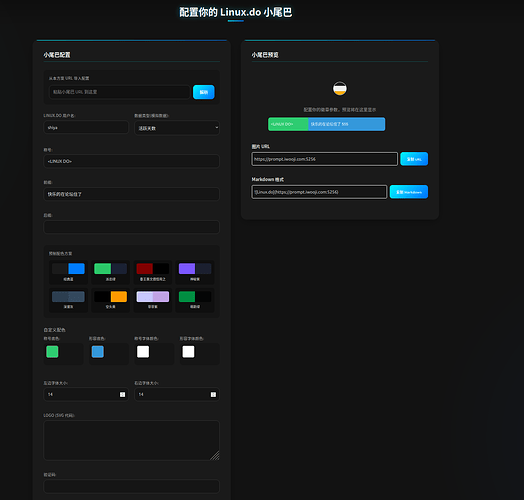Select the dark and blue preset scheme
524x500 pixels.
coord(68,272)
